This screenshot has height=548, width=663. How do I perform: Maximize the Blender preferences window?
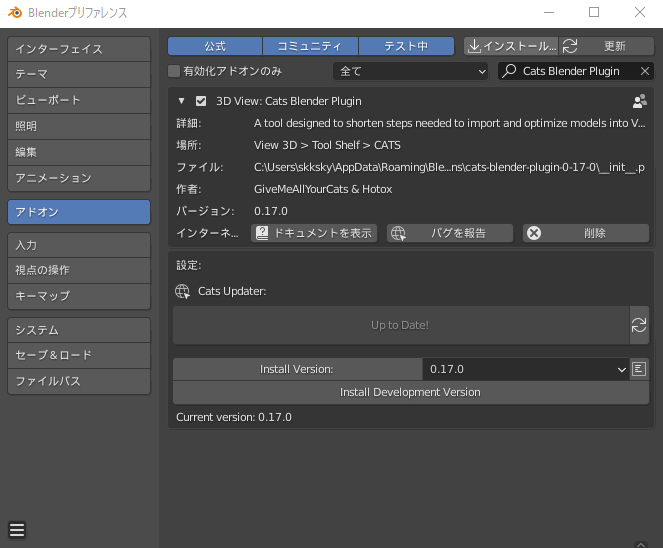pos(594,12)
